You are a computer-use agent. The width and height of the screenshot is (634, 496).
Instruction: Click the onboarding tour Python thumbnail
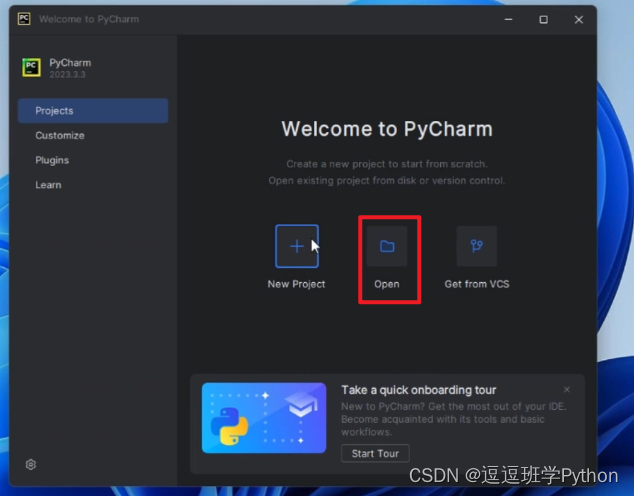[264, 418]
